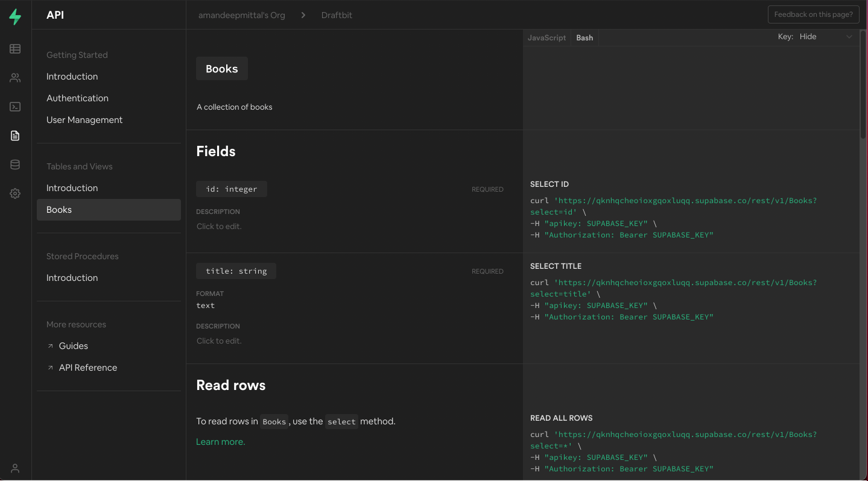Click the READ ALL ROWS code label
Viewport: 868px width, 481px height.
pos(562,418)
